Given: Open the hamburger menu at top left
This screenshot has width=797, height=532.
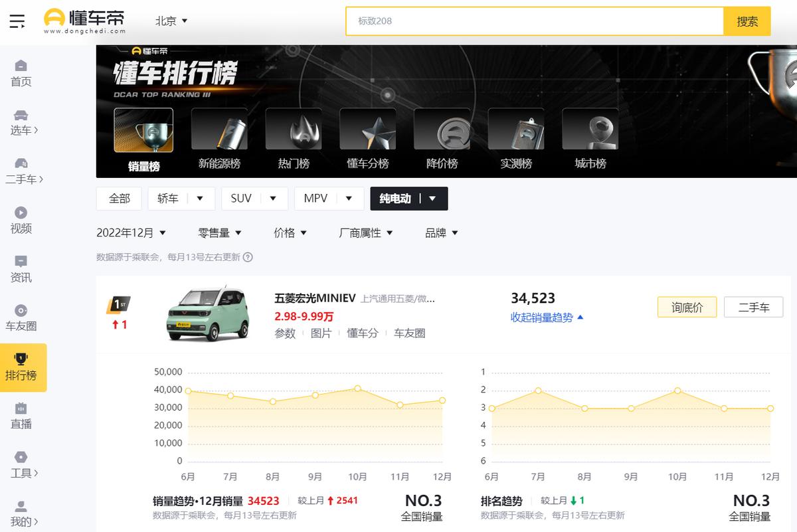Looking at the screenshot, I should click(x=18, y=21).
